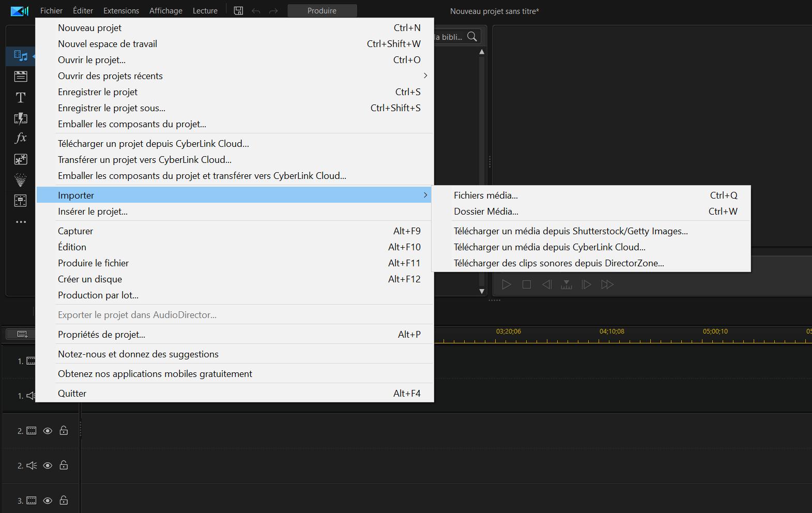Select Créer un disque entry
Screen dimensions: 812x513
tap(234, 279)
